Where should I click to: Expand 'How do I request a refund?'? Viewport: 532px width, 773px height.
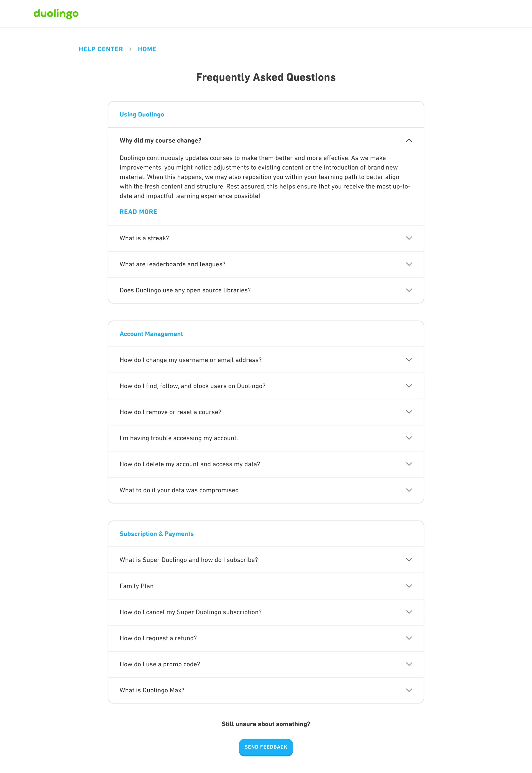(158, 638)
